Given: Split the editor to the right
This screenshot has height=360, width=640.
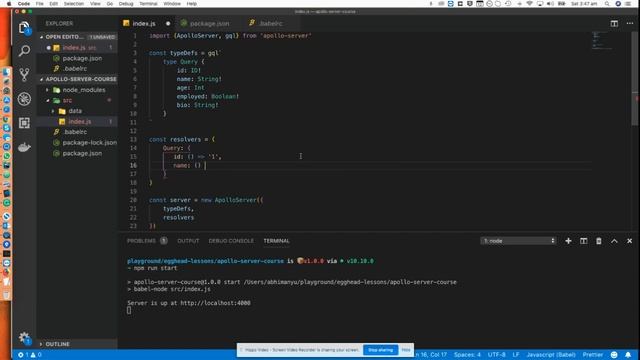Looking at the screenshot, I should point(614,24).
